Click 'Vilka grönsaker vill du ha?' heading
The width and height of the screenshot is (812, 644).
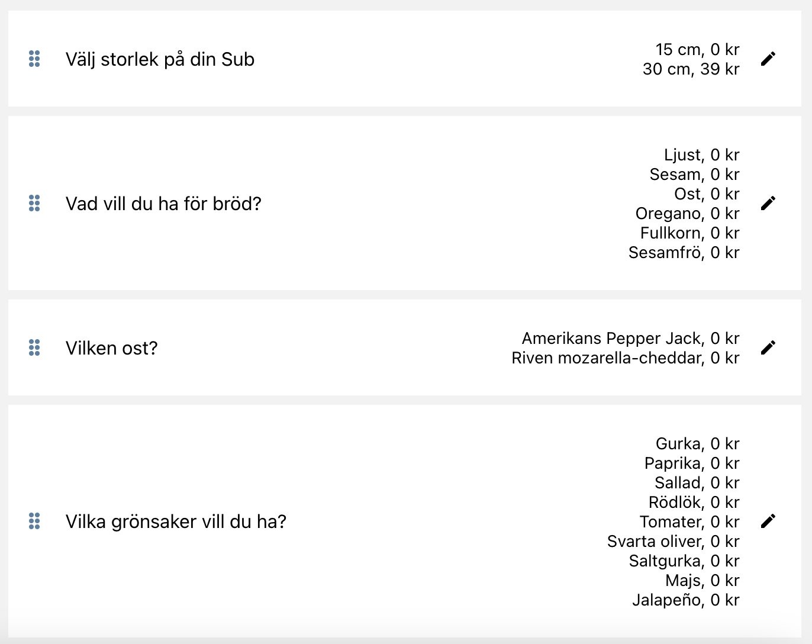tap(176, 521)
